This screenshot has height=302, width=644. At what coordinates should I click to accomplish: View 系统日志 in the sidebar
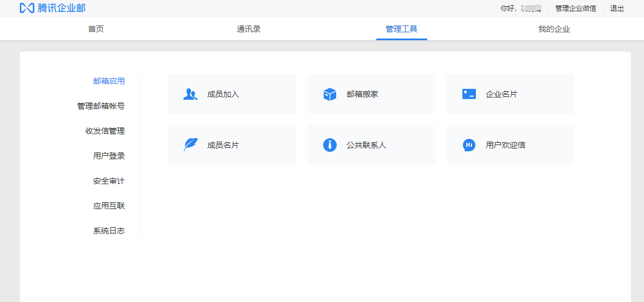click(x=109, y=231)
